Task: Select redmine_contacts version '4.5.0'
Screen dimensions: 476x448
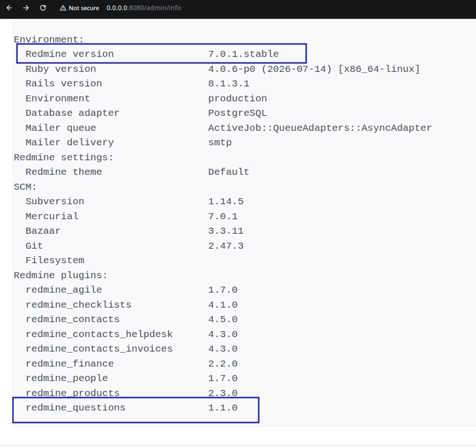Action: 223,319
